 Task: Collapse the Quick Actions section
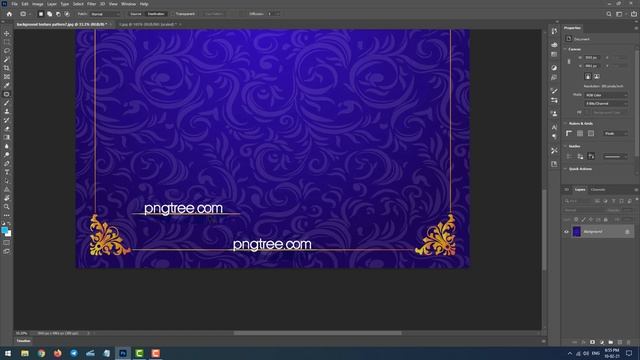click(x=565, y=169)
